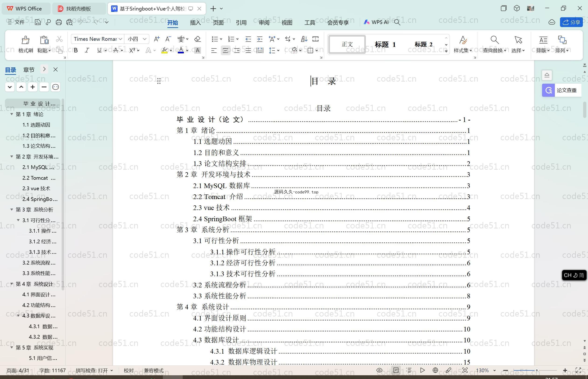Click the Format Painter (格式刷) icon
588x379 pixels.
[x=25, y=40]
